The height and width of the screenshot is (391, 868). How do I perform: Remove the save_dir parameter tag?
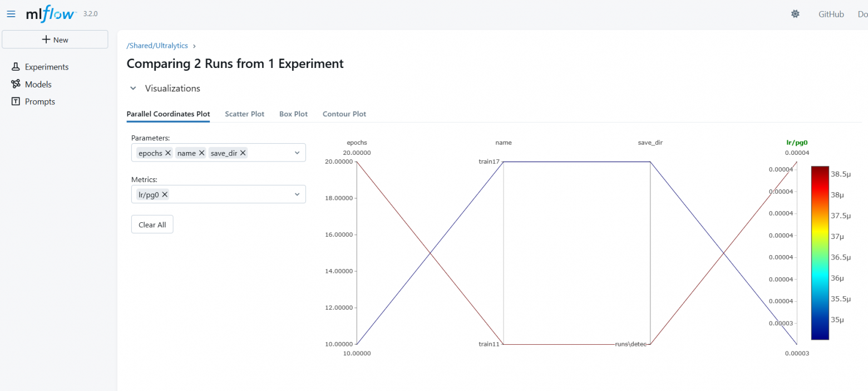pos(243,153)
